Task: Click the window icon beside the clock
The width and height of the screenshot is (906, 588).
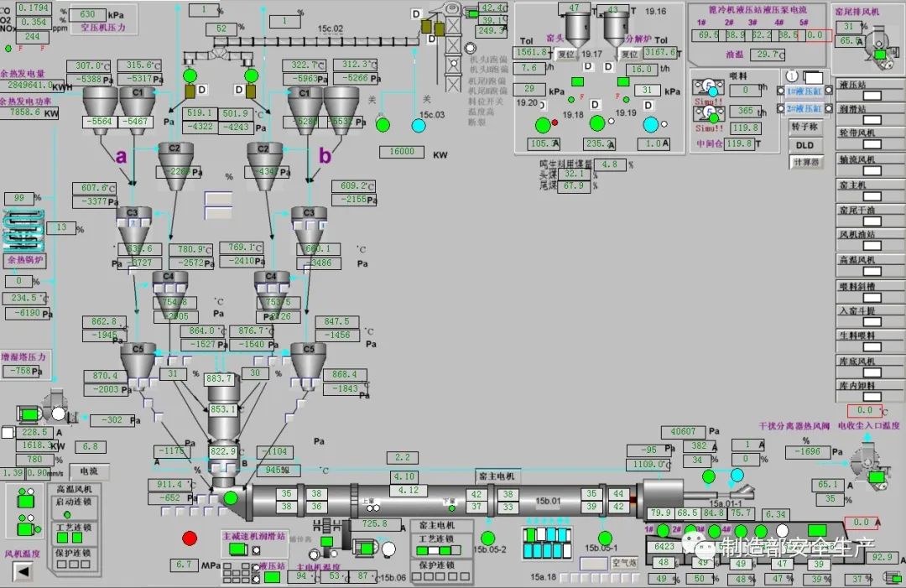Action: click(813, 77)
